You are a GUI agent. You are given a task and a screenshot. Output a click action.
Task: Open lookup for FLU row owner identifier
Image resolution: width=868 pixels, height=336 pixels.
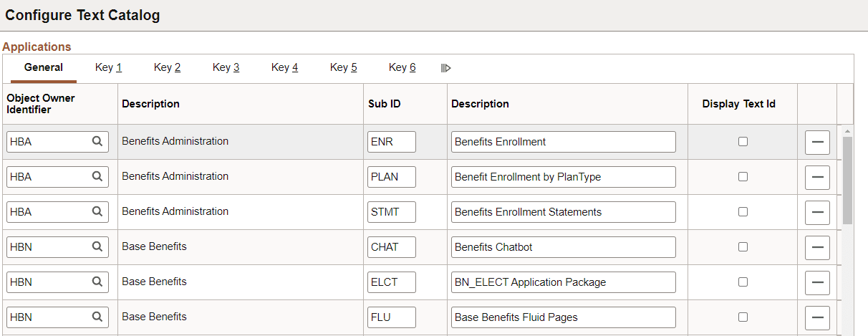(97, 317)
